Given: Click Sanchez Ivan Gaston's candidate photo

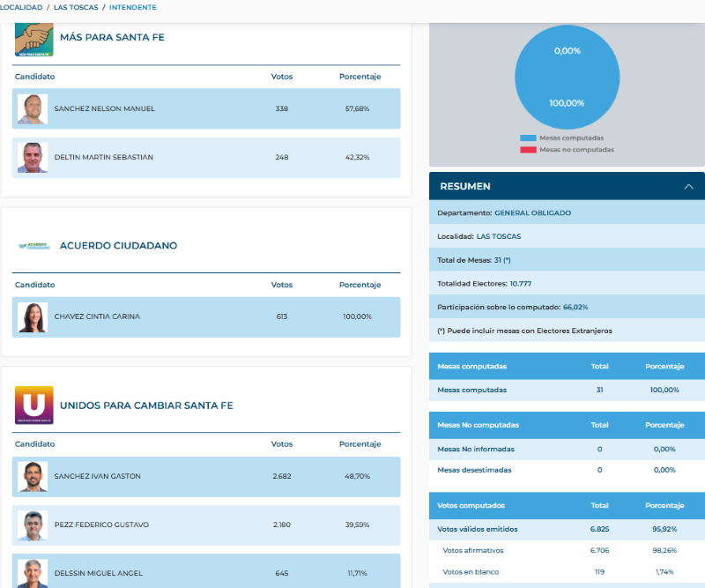Looking at the screenshot, I should [33, 477].
